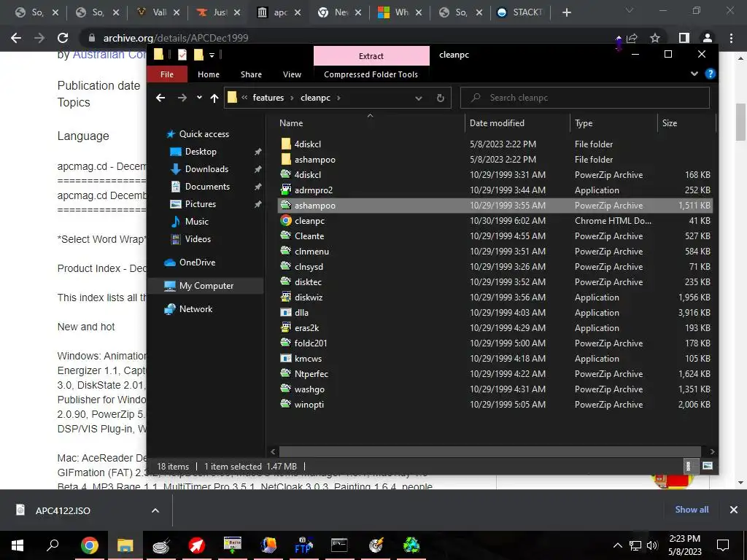The width and height of the screenshot is (747, 560).
Task: Share this archive.org page
Action: [632, 38]
